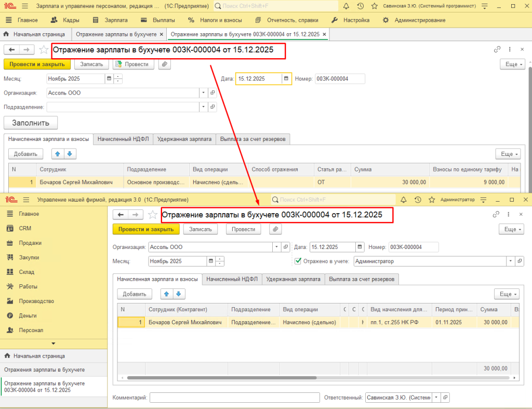
Task: Click Провести и закрыть in lower window
Action: click(x=146, y=229)
